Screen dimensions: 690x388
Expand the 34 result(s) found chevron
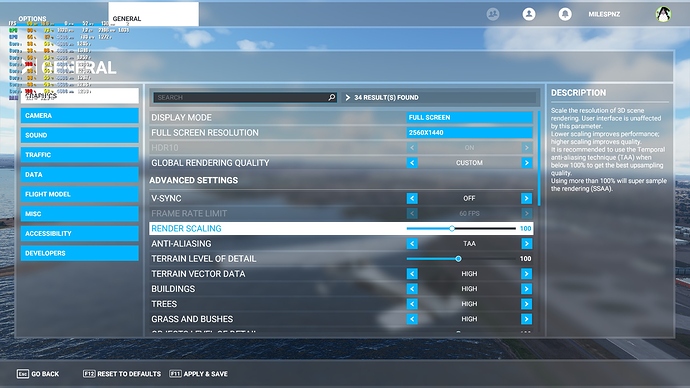coord(348,97)
